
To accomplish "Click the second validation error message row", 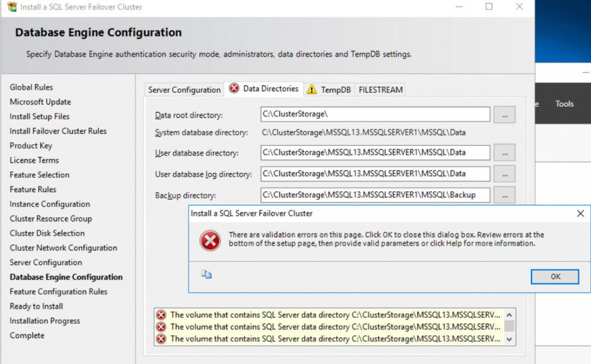I will (x=328, y=327).
